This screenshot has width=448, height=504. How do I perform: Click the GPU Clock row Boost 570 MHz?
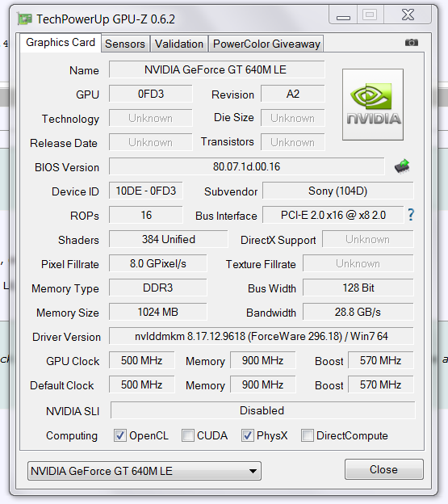(x=380, y=361)
